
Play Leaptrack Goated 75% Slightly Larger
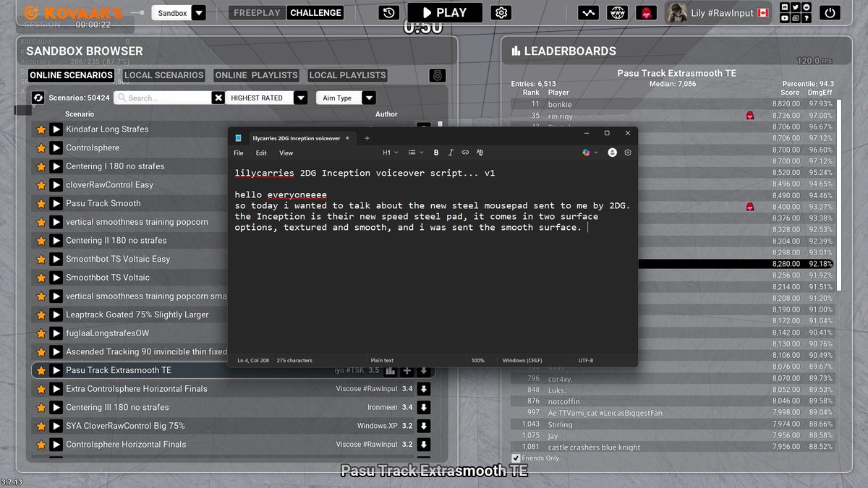56,315
